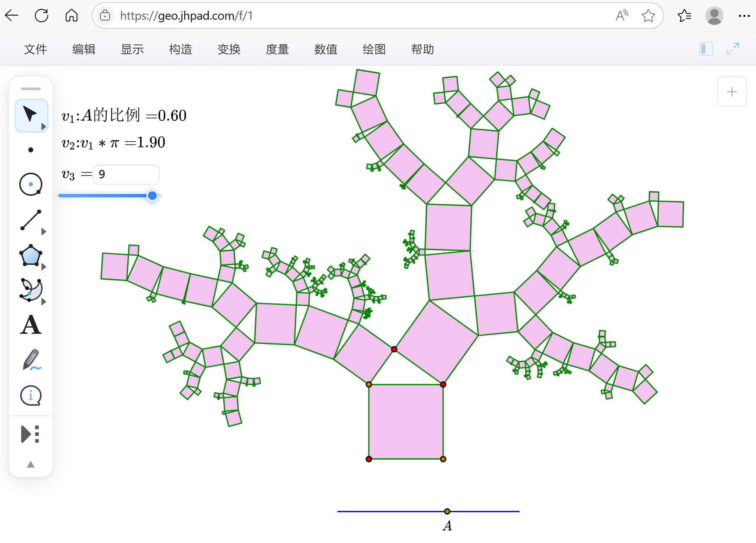The image size is (756, 543).
Task: Open browser settings and more menu
Action: point(744,16)
